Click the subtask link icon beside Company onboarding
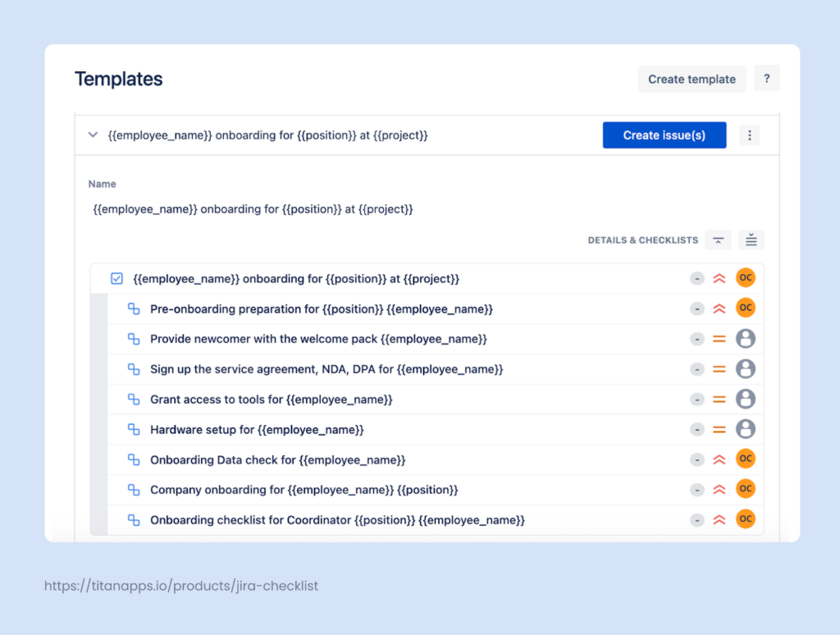 point(134,489)
